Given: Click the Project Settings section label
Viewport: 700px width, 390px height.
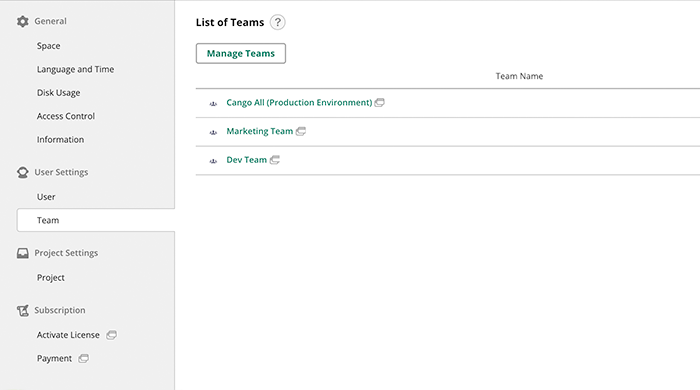Looking at the screenshot, I should click(66, 253).
